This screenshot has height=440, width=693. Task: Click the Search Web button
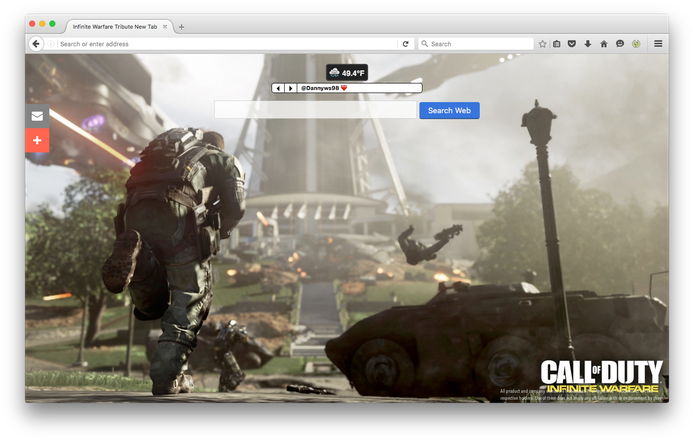(449, 110)
